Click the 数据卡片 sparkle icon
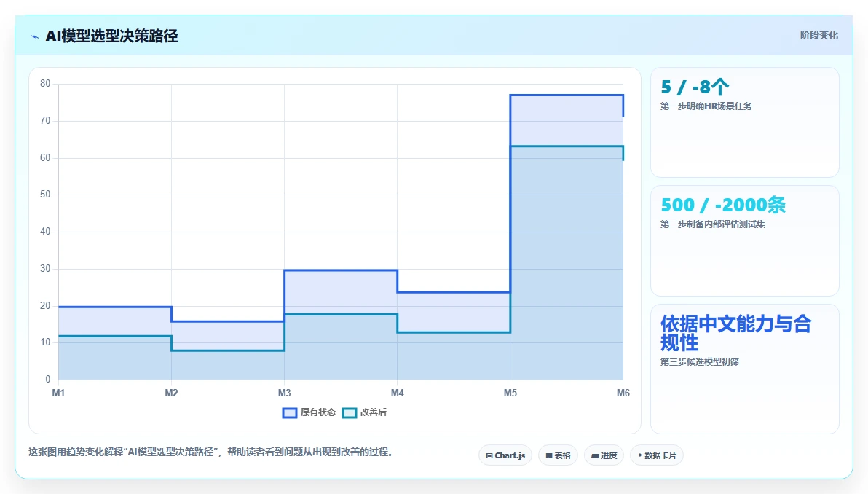The image size is (868, 494). click(x=640, y=455)
